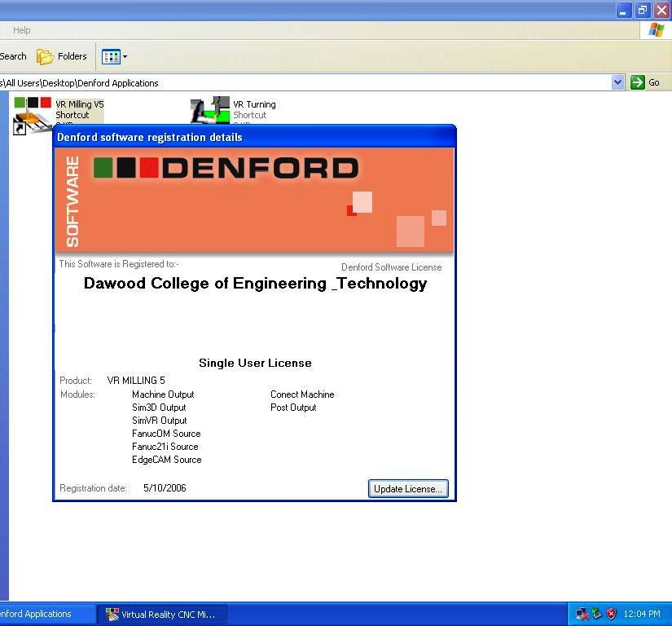Click the 'Single User License' text

(255, 363)
